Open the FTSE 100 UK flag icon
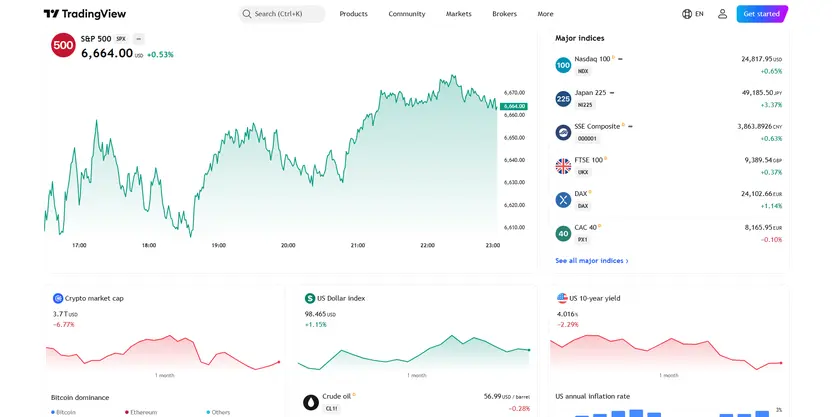832x417 pixels. tap(563, 166)
